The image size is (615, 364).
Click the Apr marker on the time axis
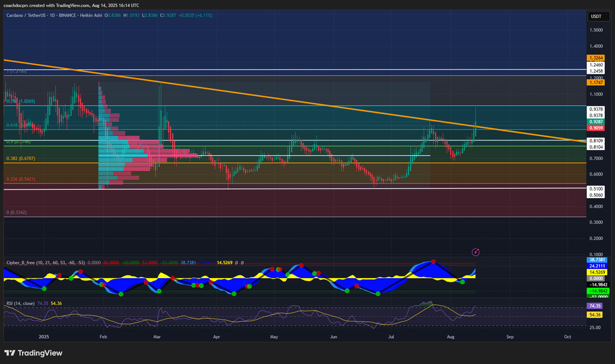pyautogui.click(x=216, y=338)
